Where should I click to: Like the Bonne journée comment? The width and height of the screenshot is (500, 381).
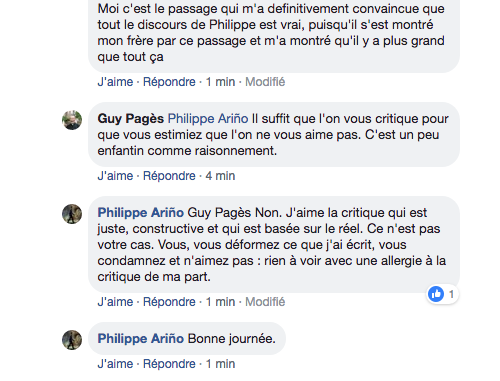(115, 364)
